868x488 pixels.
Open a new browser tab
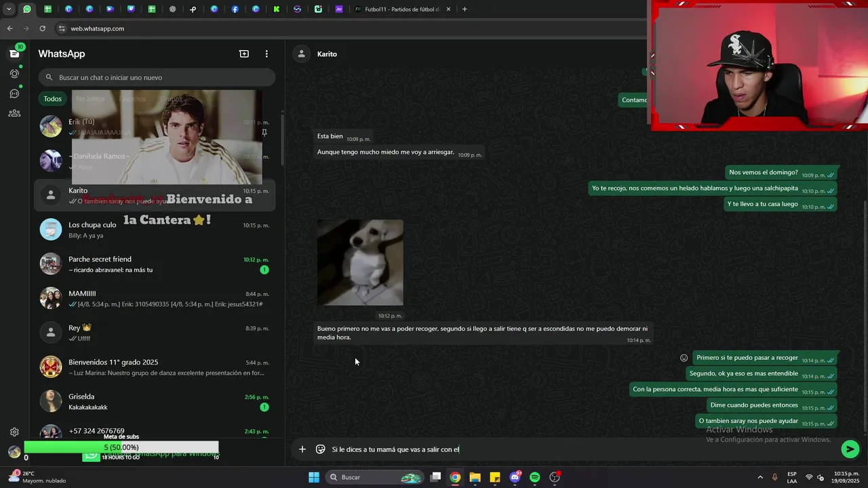point(465,9)
